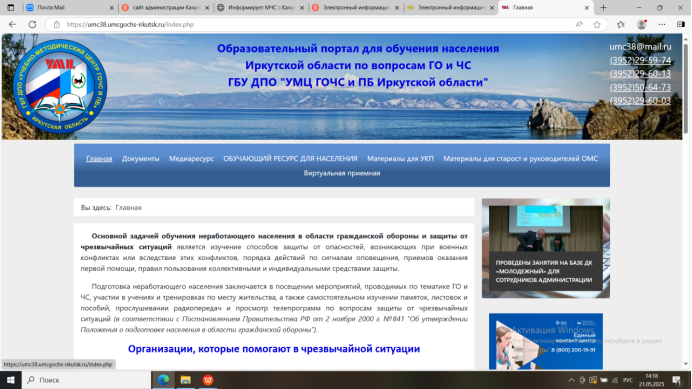Click the tray icon with orange dot
The width and height of the screenshot is (692, 389).
593,380
